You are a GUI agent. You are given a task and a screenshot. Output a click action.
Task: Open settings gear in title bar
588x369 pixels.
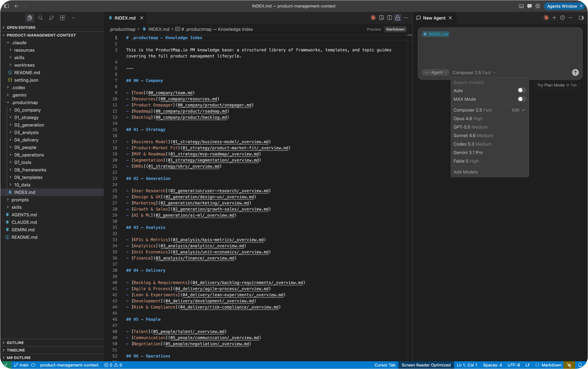538,6
